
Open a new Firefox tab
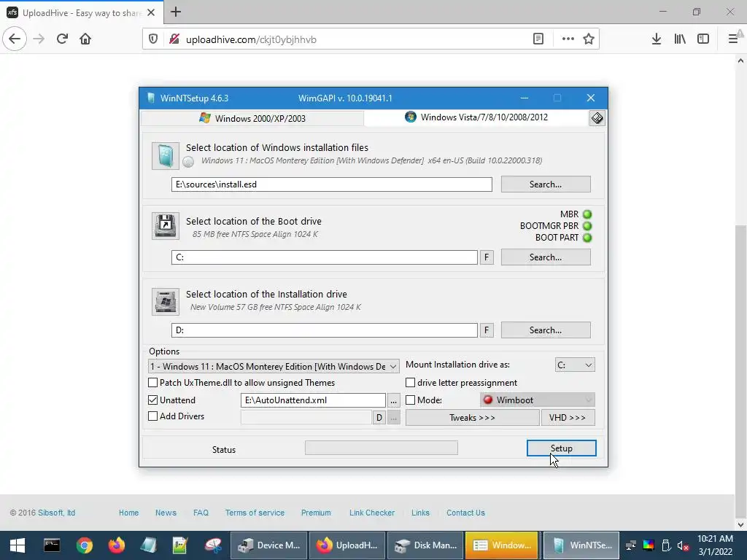pos(176,12)
